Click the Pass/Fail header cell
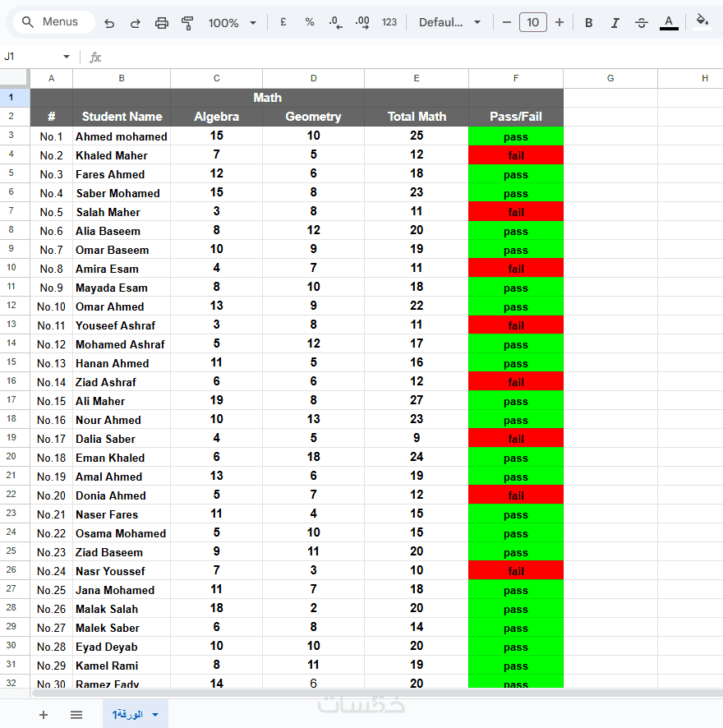The image size is (723, 728). 516,117
